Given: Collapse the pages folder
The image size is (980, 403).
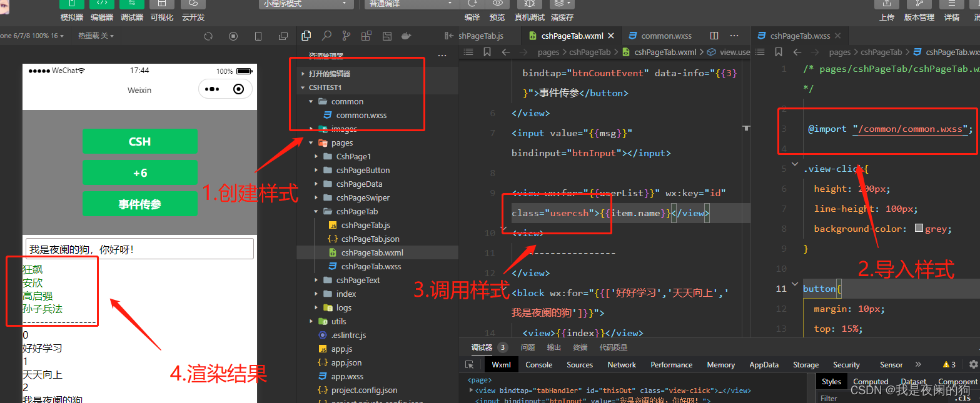Looking at the screenshot, I should (x=378, y=142).
